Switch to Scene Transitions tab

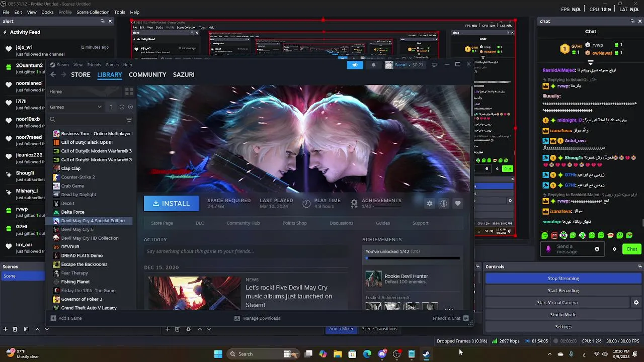coord(379,329)
